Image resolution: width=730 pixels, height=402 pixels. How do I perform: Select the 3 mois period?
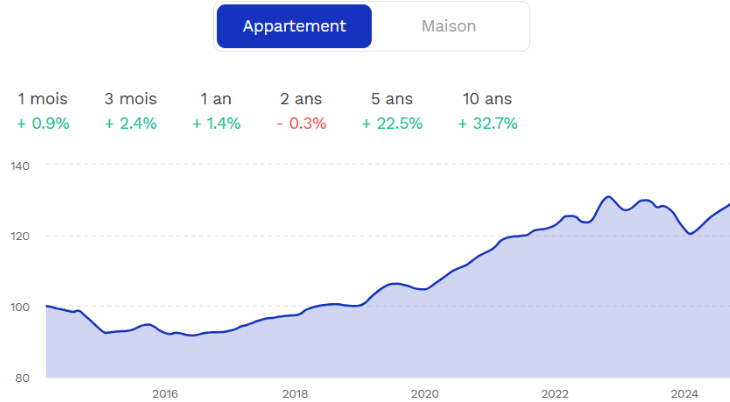pos(130,99)
